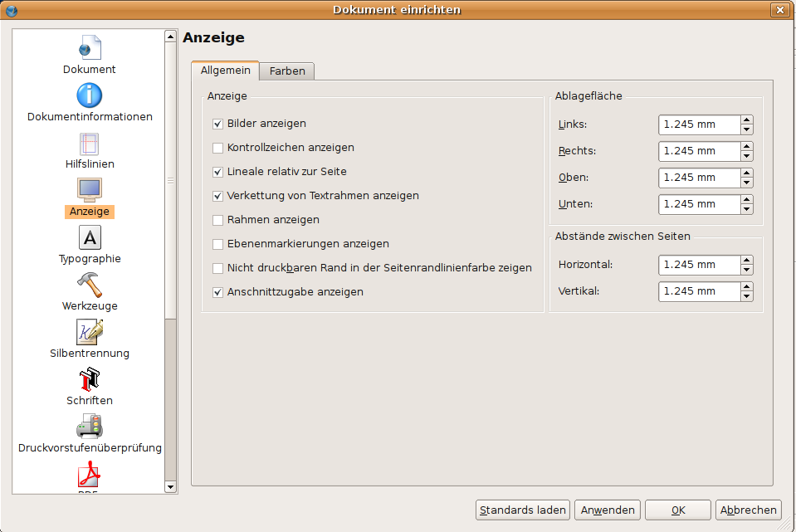Click the Standards laden button
Viewport: 796px width, 532px height.
click(x=523, y=510)
